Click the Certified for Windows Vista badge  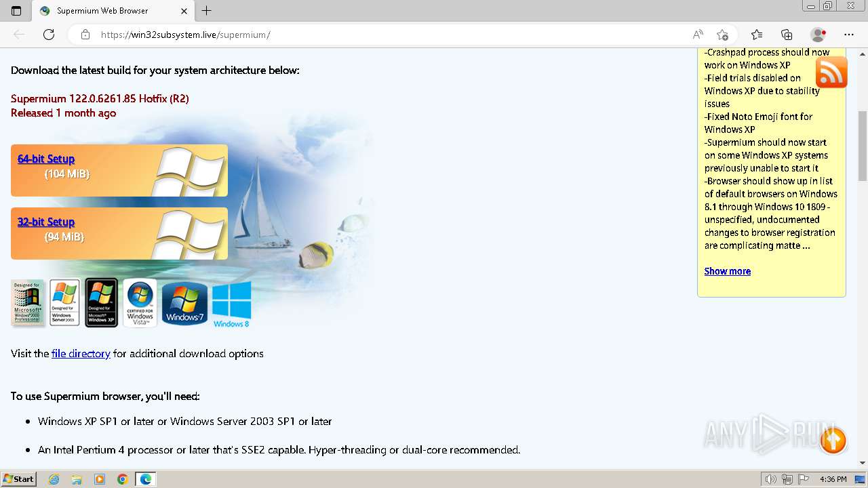tap(140, 303)
